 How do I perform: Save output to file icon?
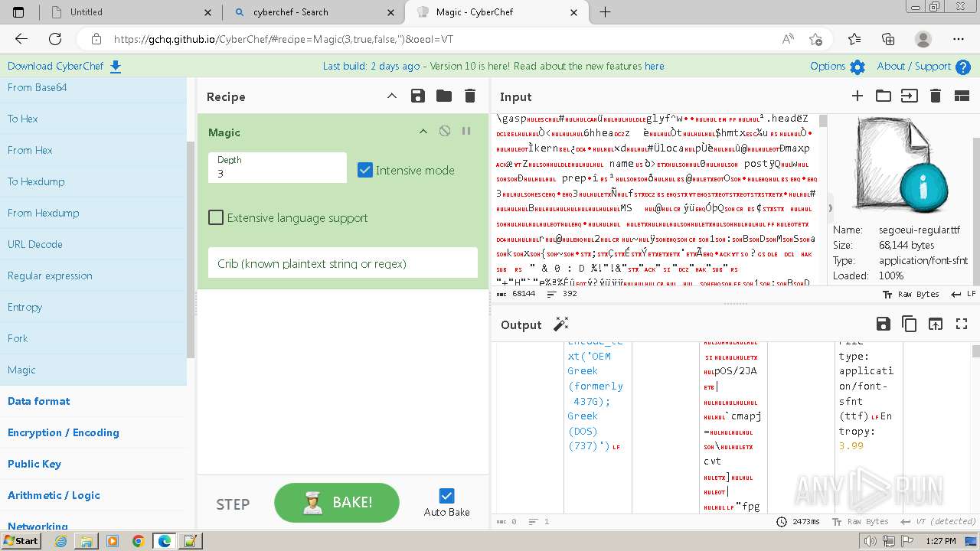[x=884, y=324]
